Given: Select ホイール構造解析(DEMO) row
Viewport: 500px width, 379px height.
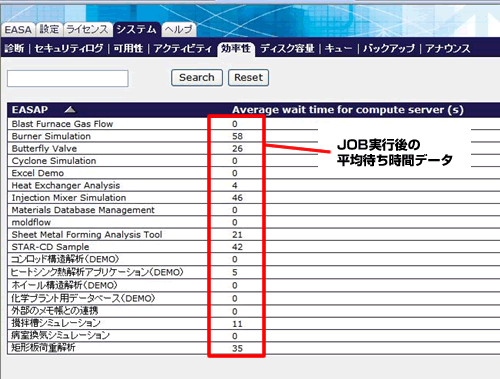Looking at the screenshot, I should 253,285.
